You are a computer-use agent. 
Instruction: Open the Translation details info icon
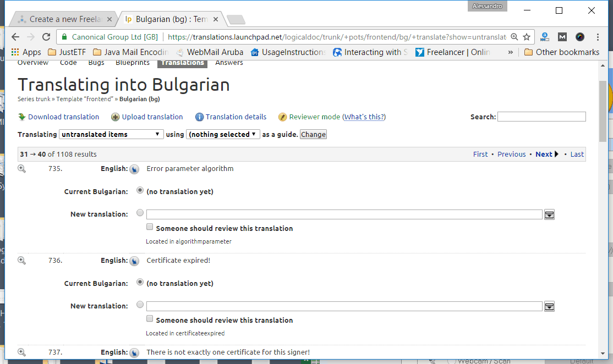coord(200,117)
